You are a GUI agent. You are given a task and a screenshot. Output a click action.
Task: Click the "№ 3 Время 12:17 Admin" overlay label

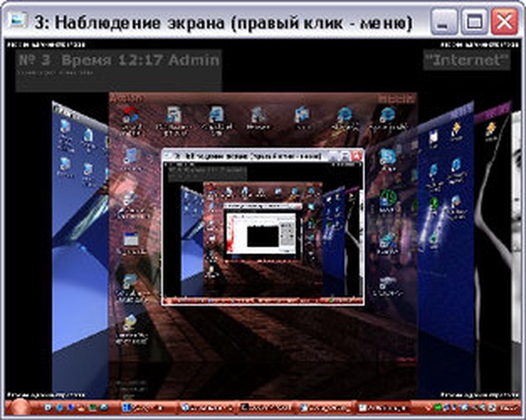pos(118,61)
